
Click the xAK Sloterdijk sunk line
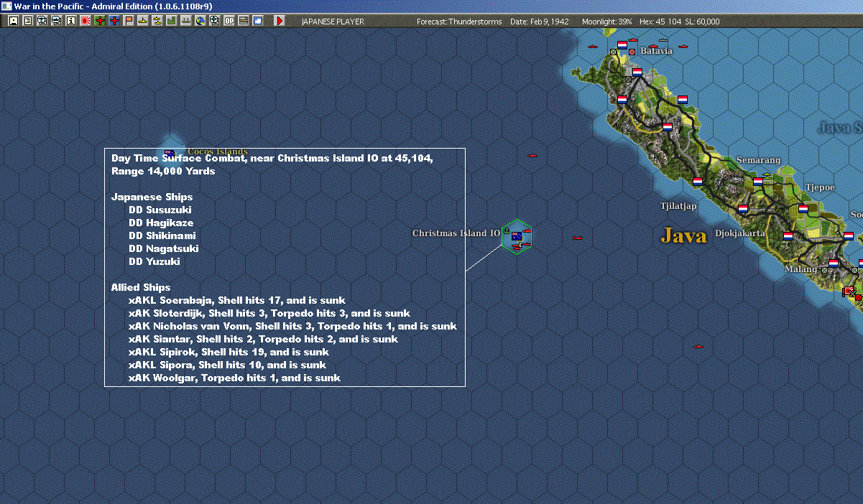click(x=269, y=313)
